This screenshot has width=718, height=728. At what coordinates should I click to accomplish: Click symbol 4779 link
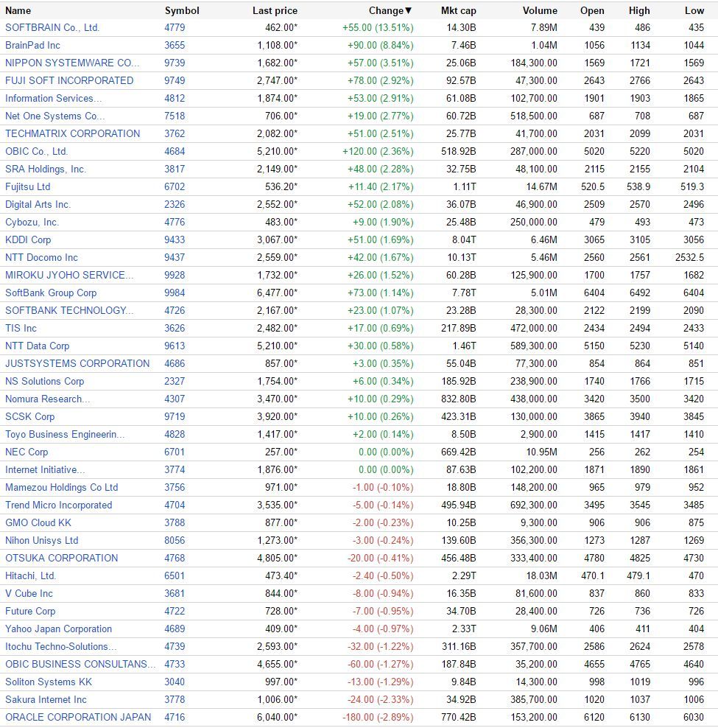tap(175, 28)
